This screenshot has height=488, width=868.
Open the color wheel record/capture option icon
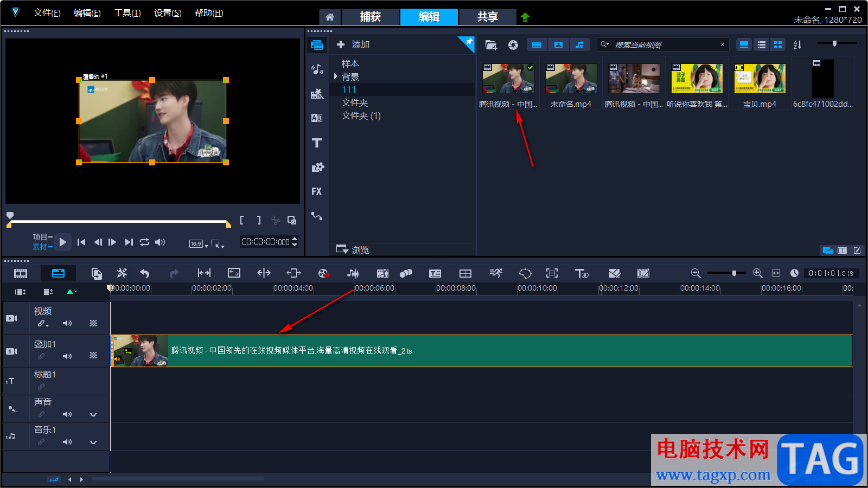tap(324, 273)
